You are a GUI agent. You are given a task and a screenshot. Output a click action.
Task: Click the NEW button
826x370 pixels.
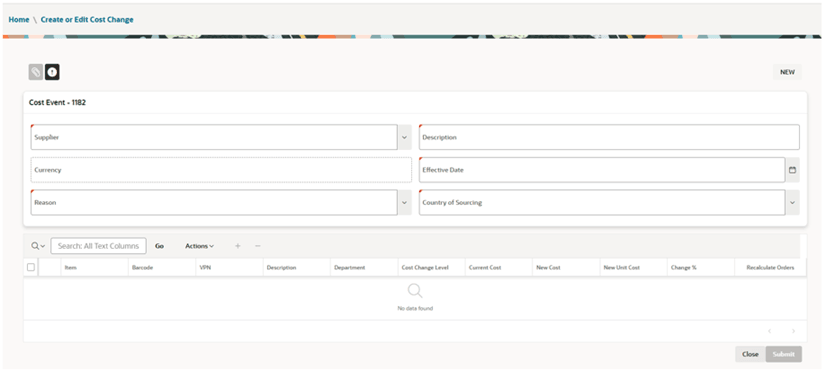[x=787, y=72]
